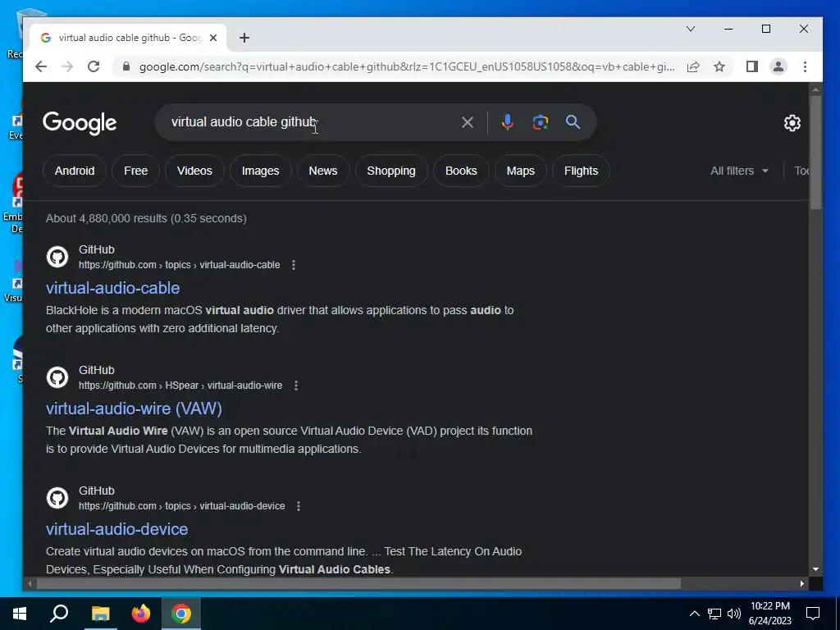This screenshot has height=630, width=840.
Task: Switch to News results
Action: coord(323,171)
